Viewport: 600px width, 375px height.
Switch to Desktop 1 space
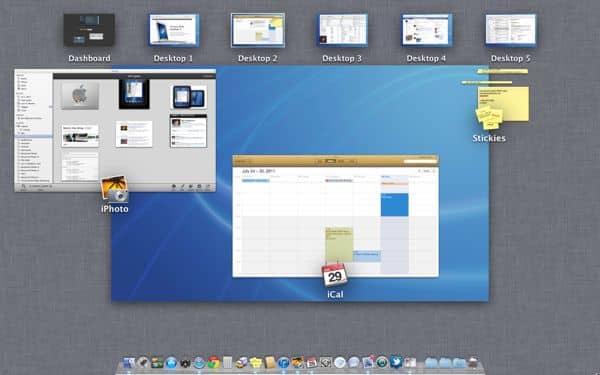(174, 30)
